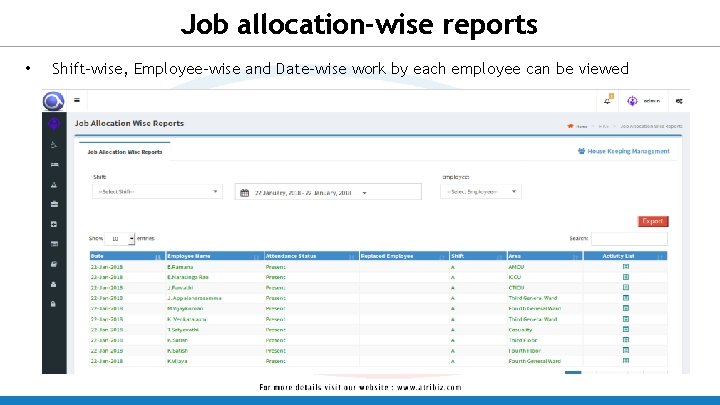Sort table by Area column header
This screenshot has width=720, height=405.
pyautogui.click(x=545, y=256)
